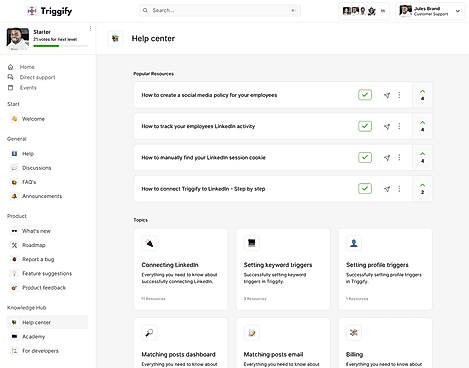The width and height of the screenshot is (469, 368).
Task: Toggle checkmark on connect Triggify to LinkedIn
Action: point(365,189)
